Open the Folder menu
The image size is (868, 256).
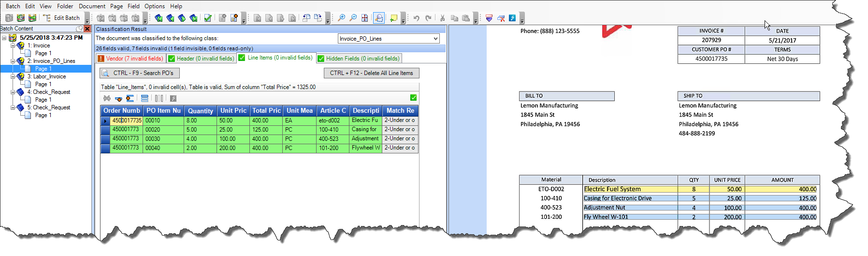(65, 6)
